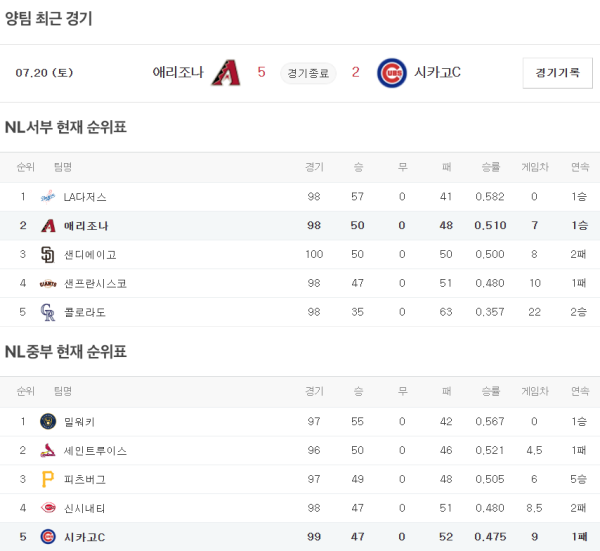
Task: Click the 순위 column header in NL서부 table
Action: tap(24, 167)
